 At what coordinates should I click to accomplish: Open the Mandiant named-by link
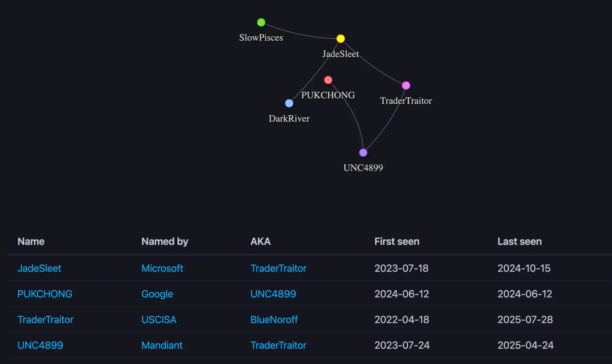point(162,345)
